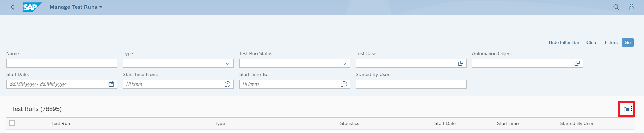Open Start Time To clock picker

(344, 84)
